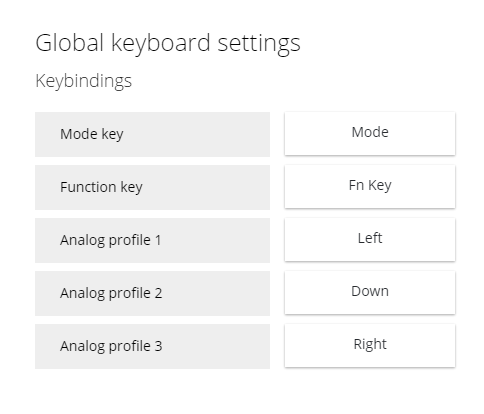The width and height of the screenshot is (484, 414).
Task: Reassign Analog profile 2 binding
Action: (370, 292)
